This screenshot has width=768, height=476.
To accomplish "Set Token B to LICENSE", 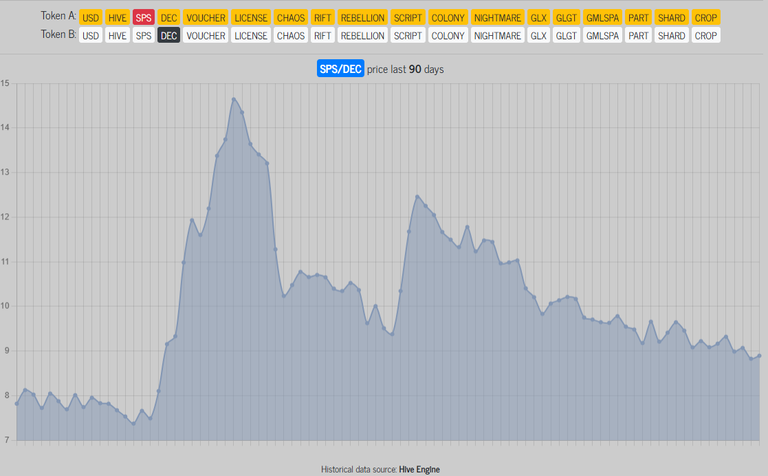I will (x=251, y=35).
